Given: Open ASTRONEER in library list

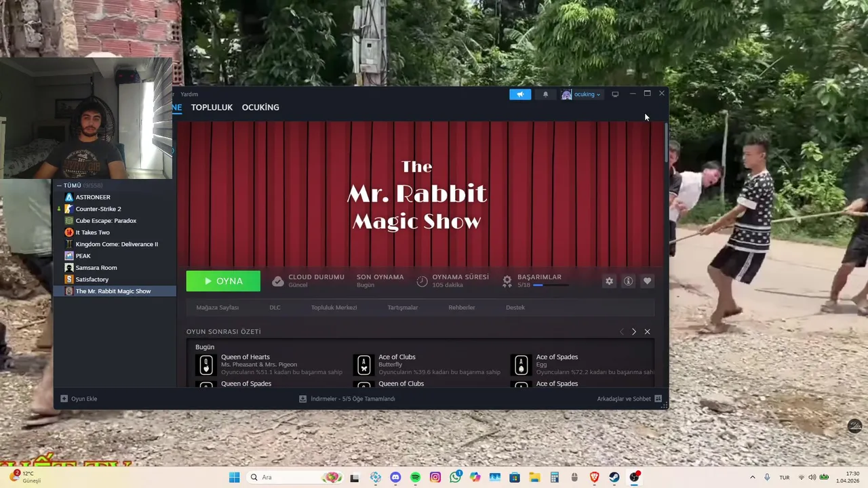Looking at the screenshot, I should click(115, 197).
